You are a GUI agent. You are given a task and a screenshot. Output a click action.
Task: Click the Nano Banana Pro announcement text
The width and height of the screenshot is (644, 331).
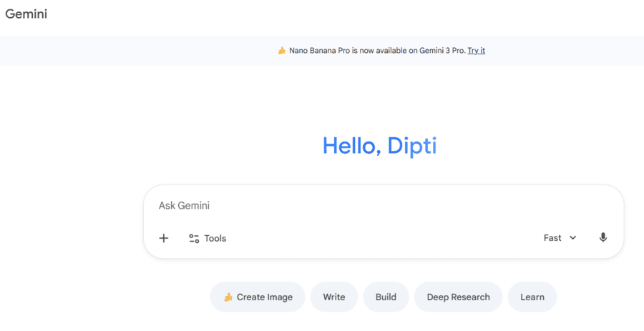point(377,51)
